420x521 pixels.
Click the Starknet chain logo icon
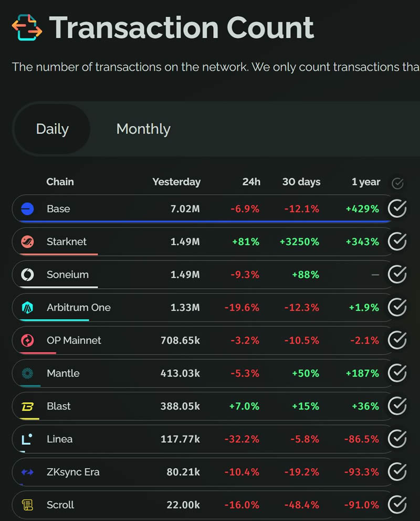coord(27,242)
